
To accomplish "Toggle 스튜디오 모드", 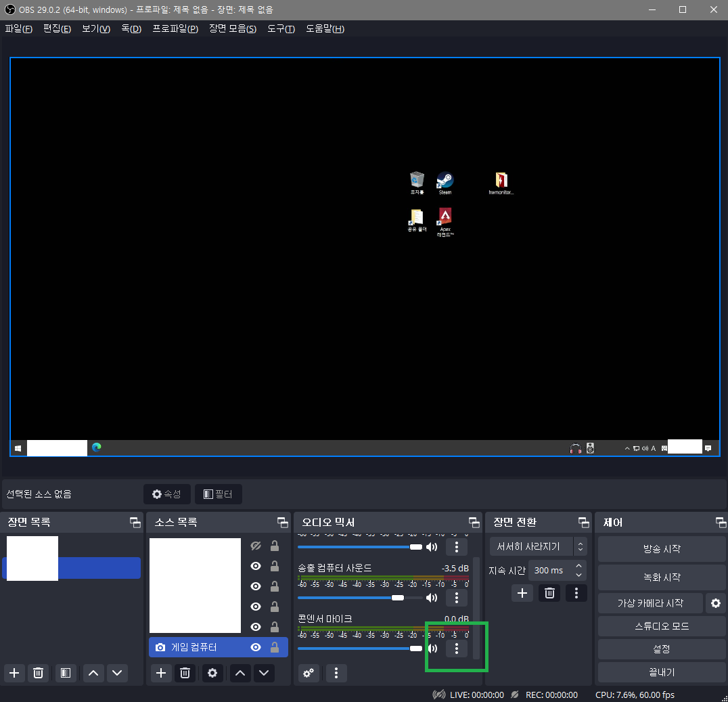I will tap(662, 626).
